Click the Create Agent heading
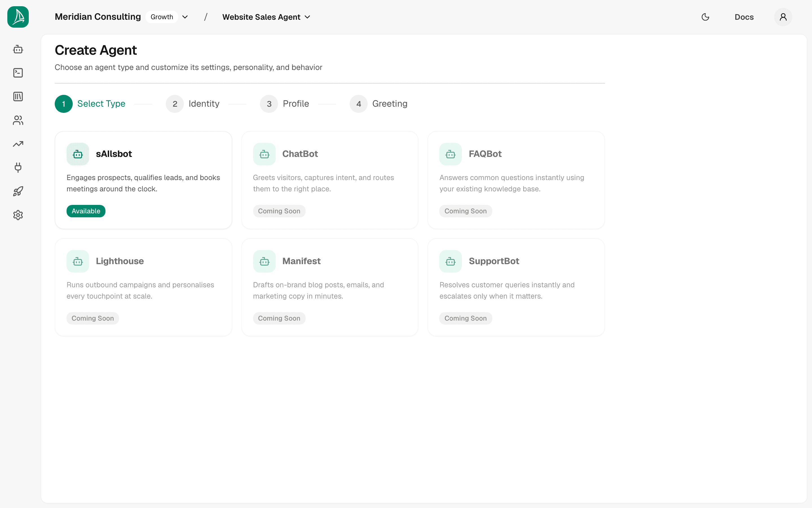The height and width of the screenshot is (508, 812). [96, 51]
